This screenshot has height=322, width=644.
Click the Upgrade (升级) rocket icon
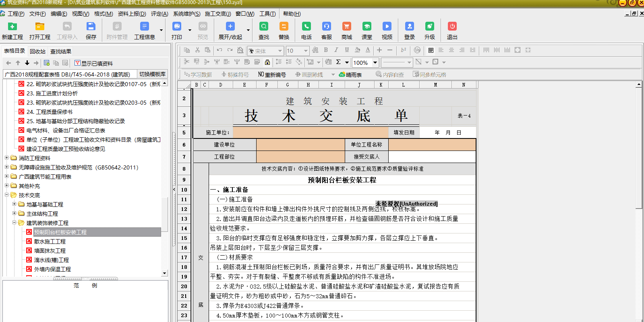[429, 27]
